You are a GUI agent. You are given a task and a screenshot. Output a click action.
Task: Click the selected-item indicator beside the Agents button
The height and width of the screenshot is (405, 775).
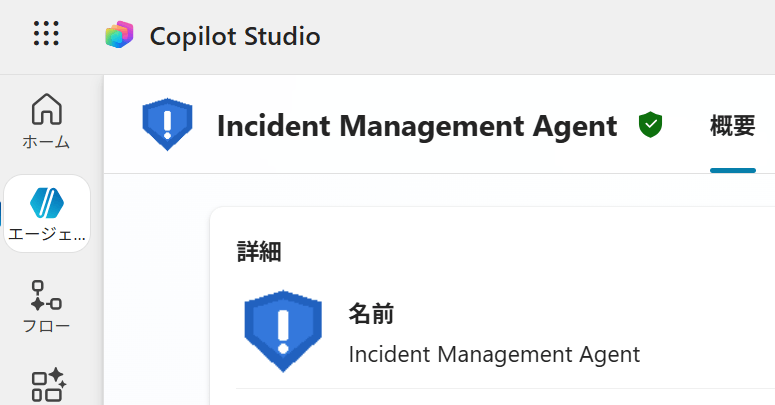point(2,213)
